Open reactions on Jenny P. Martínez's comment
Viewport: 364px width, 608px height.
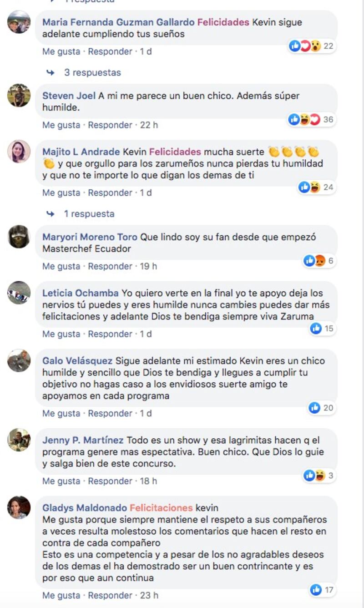(x=319, y=476)
